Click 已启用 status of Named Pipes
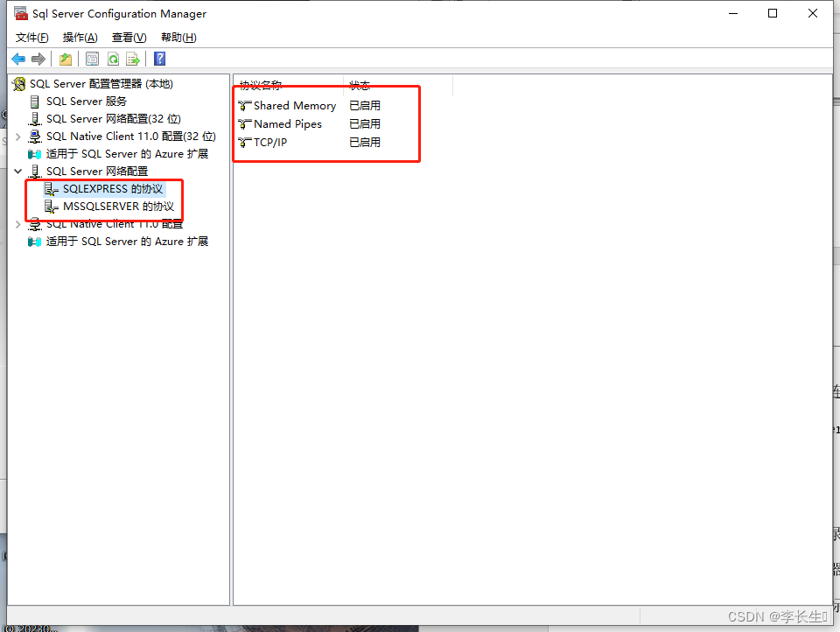The image size is (840, 632). pos(365,124)
